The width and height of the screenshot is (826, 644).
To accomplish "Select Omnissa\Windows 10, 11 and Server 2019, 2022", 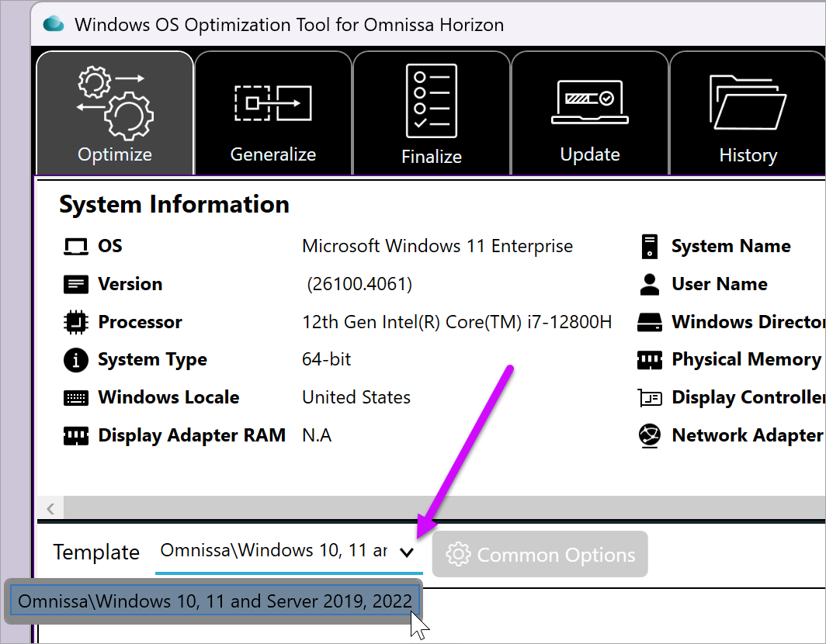I will click(x=215, y=601).
